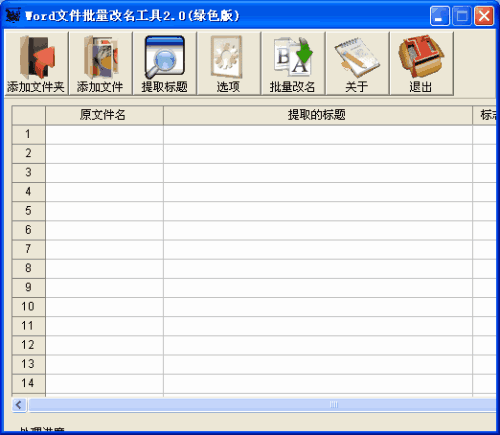Select row header 5

[x=29, y=211]
